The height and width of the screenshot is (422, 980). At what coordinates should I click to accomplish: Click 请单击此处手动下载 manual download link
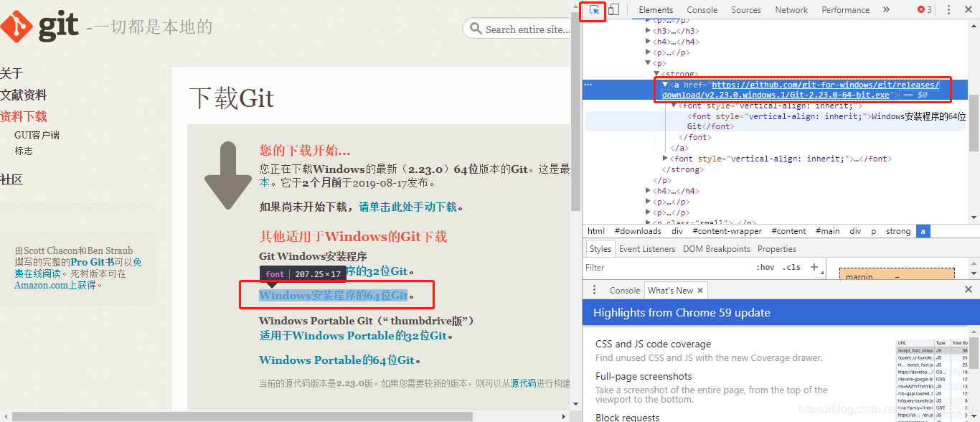tap(407, 207)
